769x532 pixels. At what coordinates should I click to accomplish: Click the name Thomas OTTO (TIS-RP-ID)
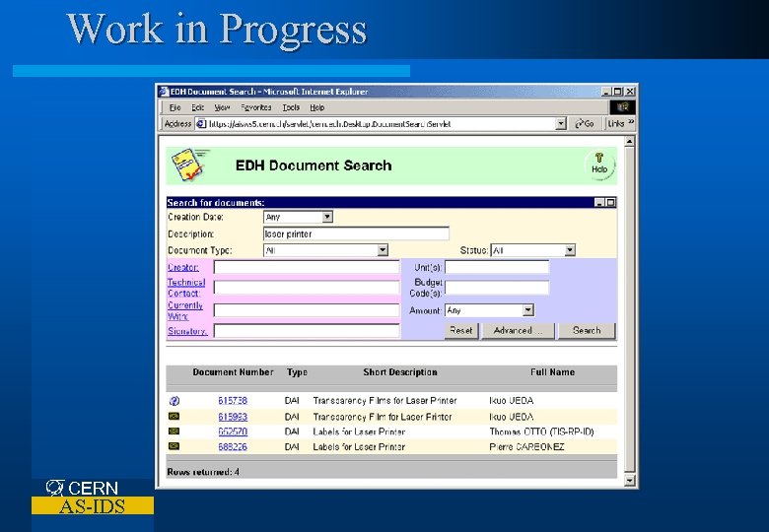coord(541,432)
